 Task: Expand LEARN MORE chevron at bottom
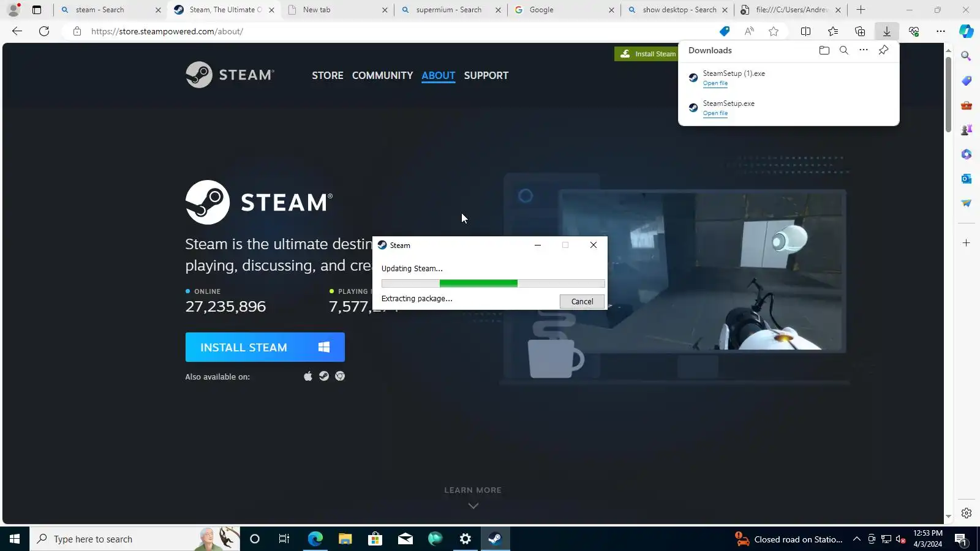(473, 506)
